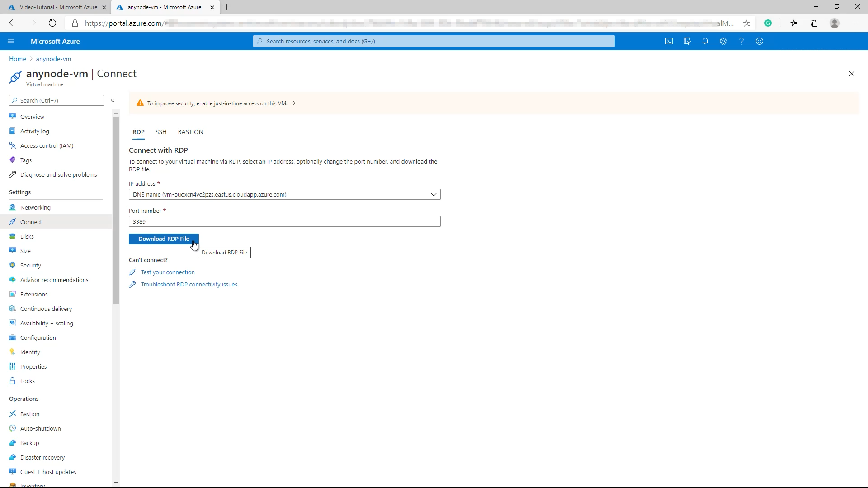
Task: Open the feedback smiley icon
Action: 759,41
